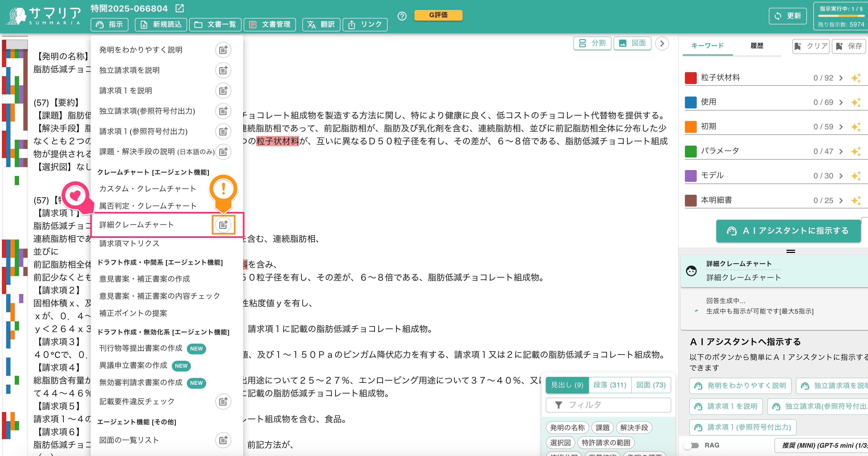Click the リンク button
Image resolution: width=868 pixels, height=456 pixels.
(x=365, y=24)
